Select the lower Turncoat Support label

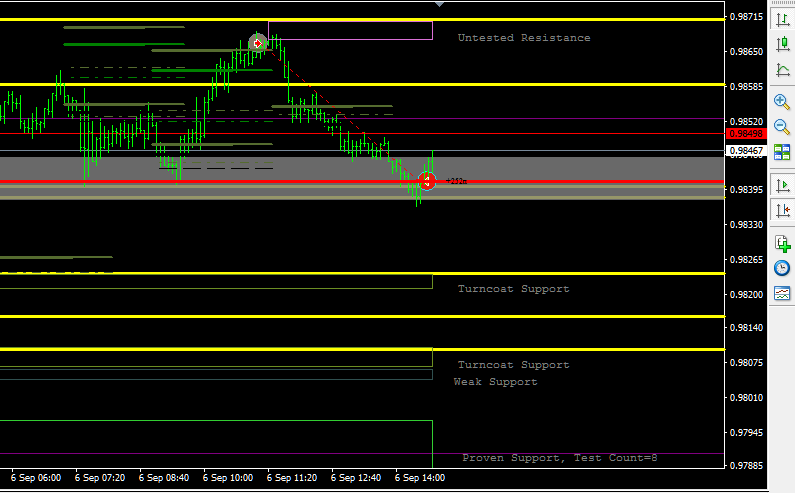click(514, 365)
